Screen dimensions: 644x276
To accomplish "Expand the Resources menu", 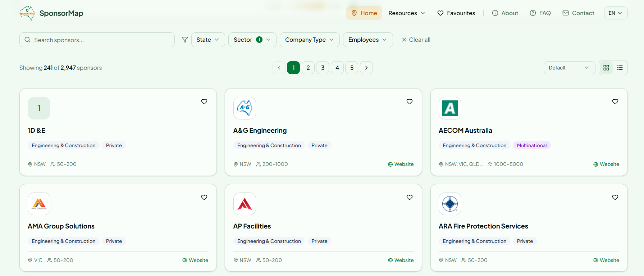I will pos(407,13).
